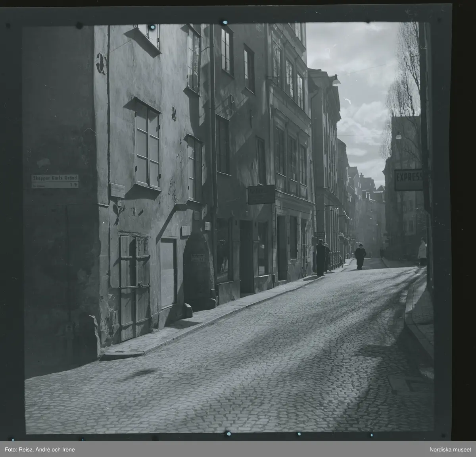Click the man walking in the street

(360, 257)
